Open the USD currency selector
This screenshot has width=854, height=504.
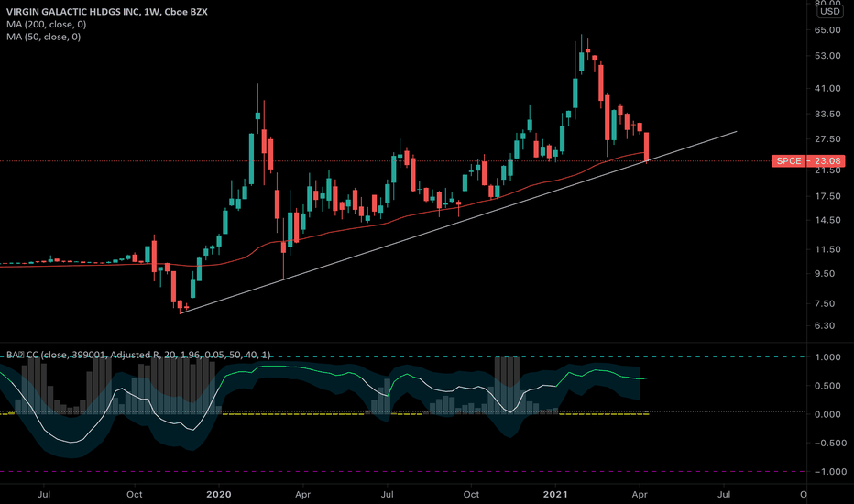click(x=830, y=11)
